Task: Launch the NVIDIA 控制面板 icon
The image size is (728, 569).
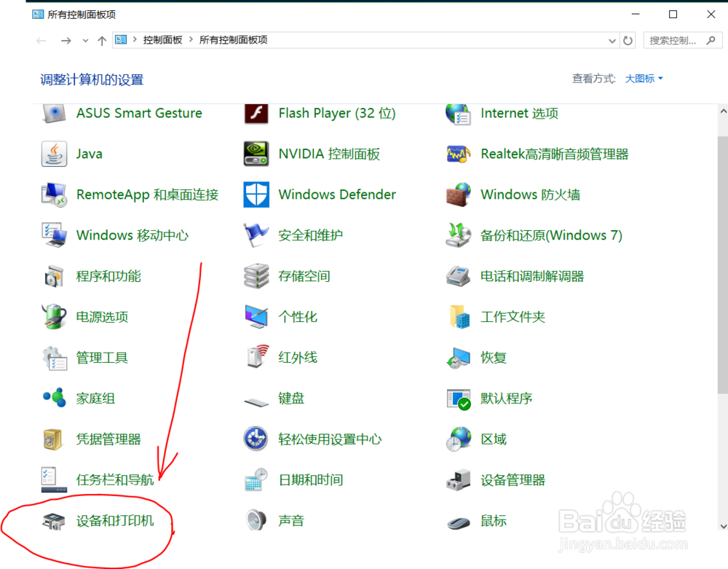Action: (256, 154)
